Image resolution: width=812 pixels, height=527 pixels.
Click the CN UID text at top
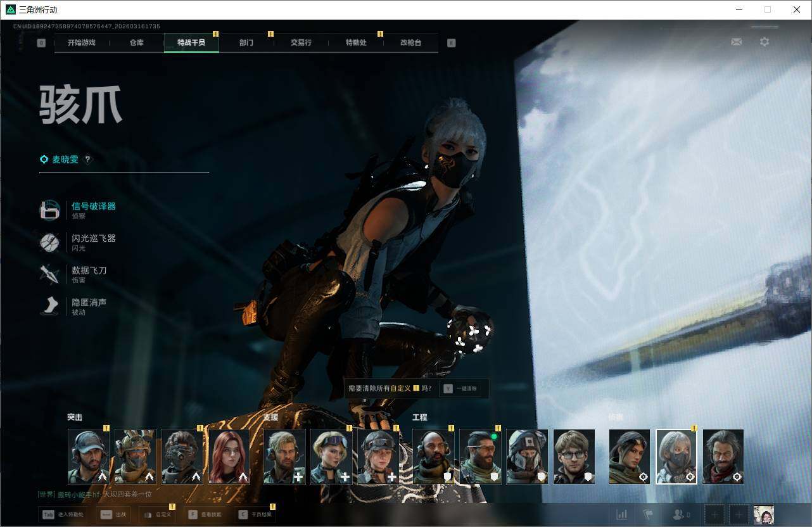point(87,27)
